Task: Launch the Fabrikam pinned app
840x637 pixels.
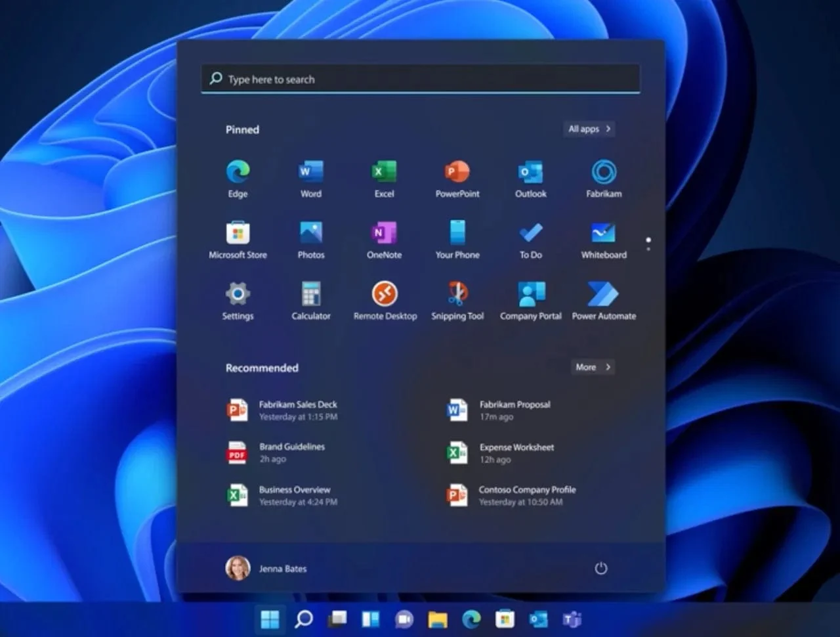Action: [604, 178]
